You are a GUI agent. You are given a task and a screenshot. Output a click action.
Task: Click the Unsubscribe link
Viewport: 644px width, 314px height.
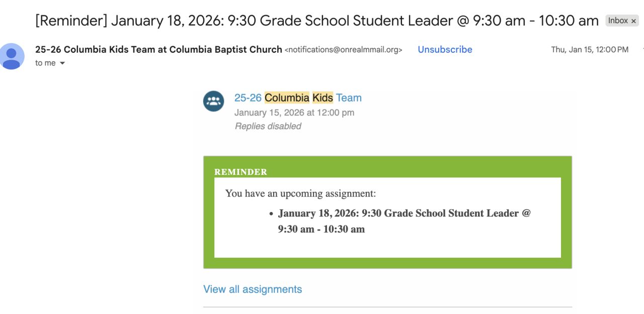(x=445, y=49)
